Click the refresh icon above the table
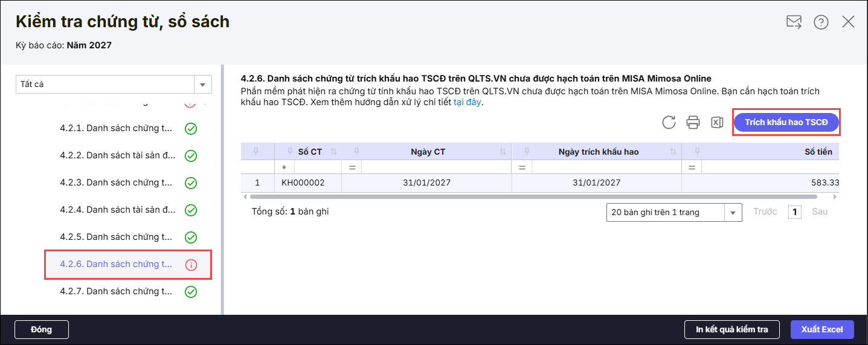The width and height of the screenshot is (868, 345). point(669,123)
